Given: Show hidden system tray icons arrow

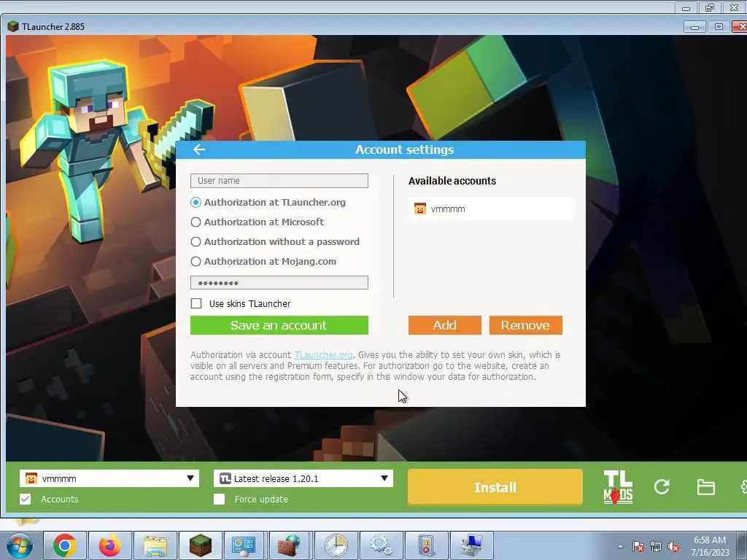Looking at the screenshot, I should point(620,546).
